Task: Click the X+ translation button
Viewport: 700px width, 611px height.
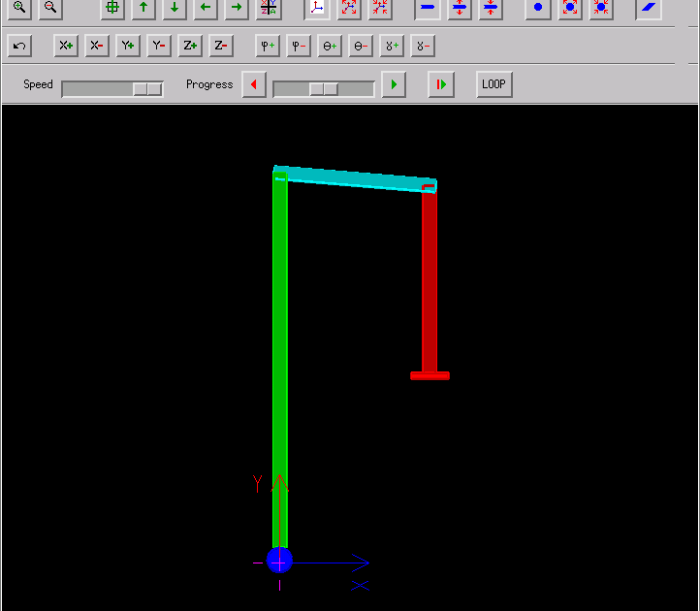Action: (66, 46)
